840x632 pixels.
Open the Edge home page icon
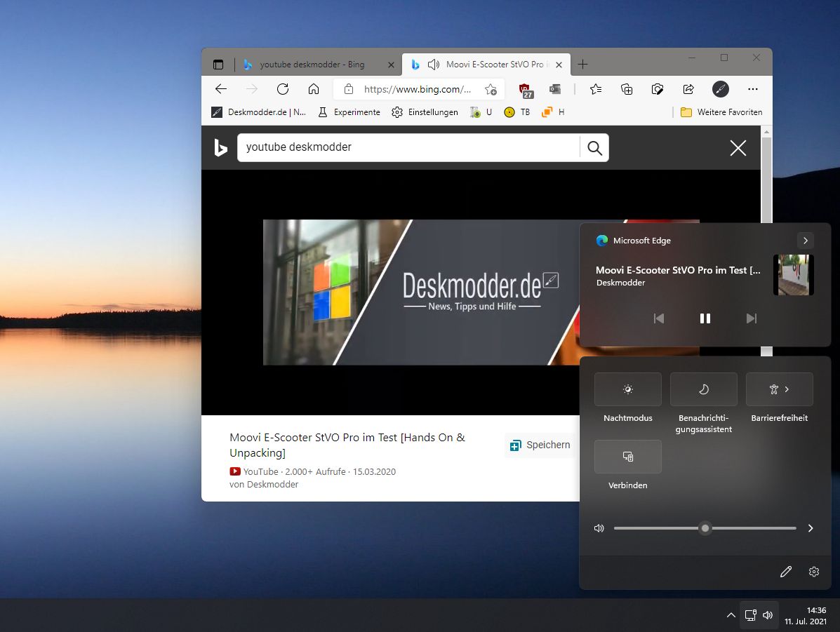tap(314, 90)
